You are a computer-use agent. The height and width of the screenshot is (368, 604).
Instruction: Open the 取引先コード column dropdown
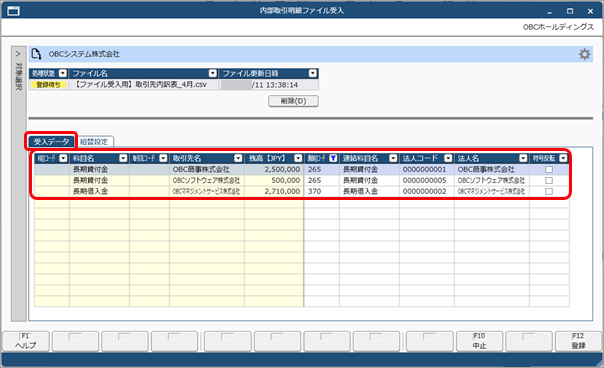163,158
